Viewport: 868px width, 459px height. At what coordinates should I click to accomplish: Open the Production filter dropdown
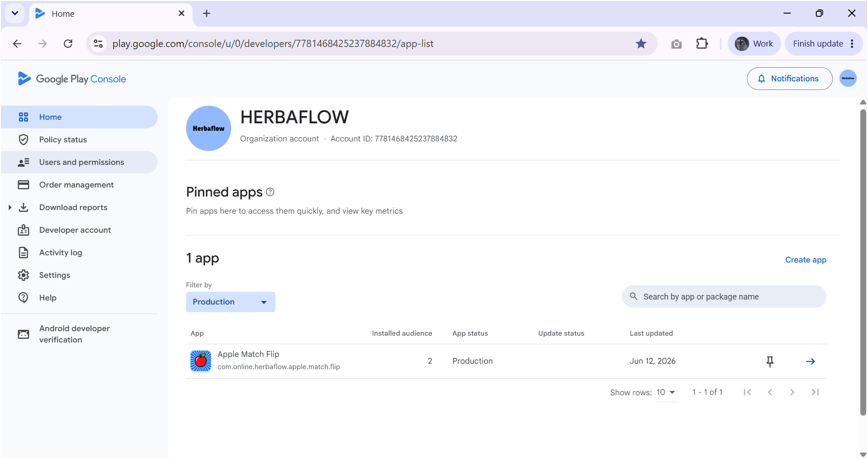point(231,302)
